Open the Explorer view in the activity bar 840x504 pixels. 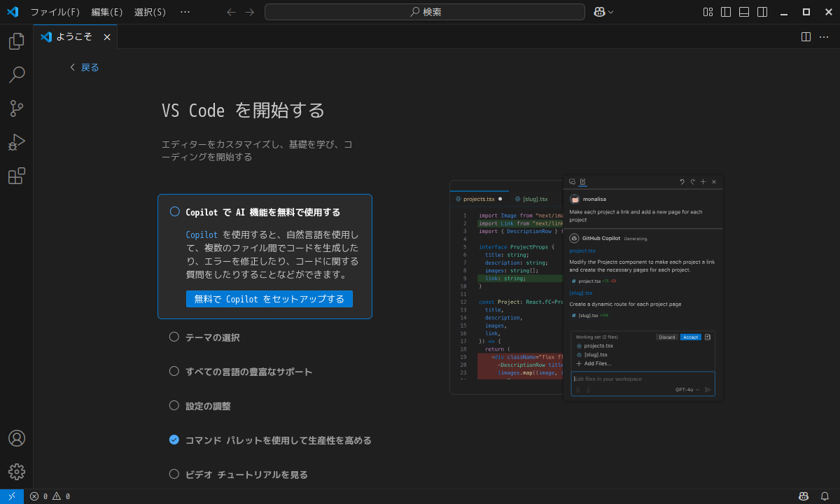pyautogui.click(x=16, y=41)
